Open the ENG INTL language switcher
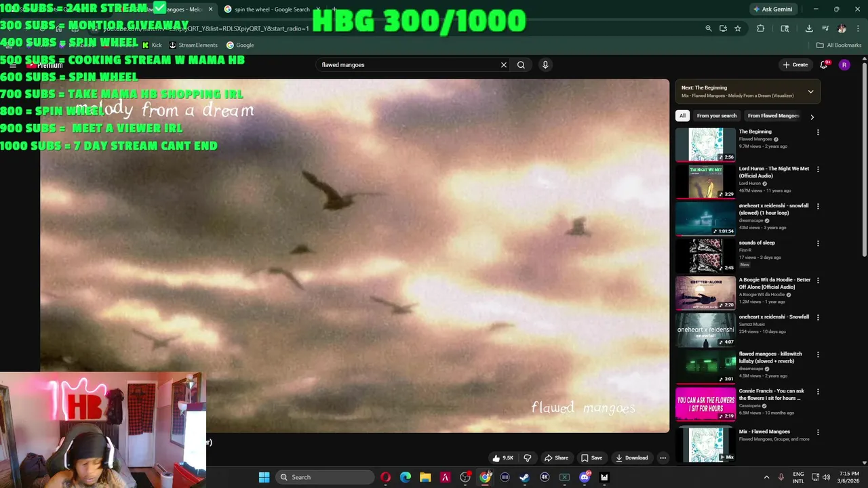 799,477
